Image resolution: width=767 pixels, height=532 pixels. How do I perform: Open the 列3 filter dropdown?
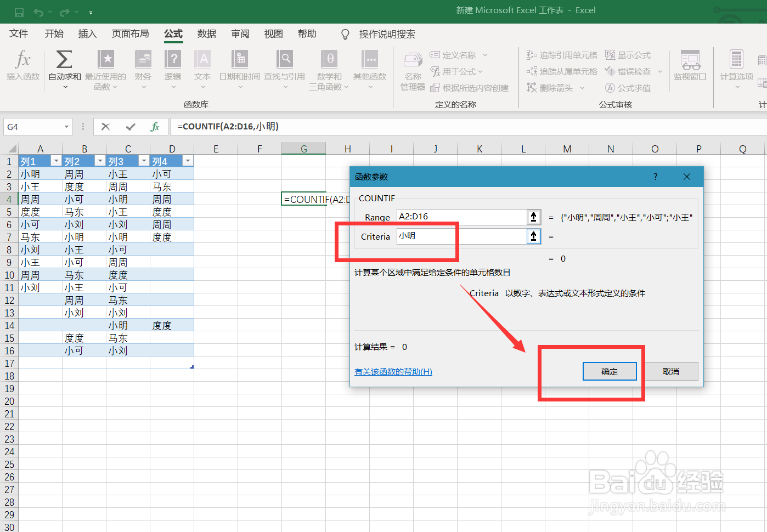point(144,161)
